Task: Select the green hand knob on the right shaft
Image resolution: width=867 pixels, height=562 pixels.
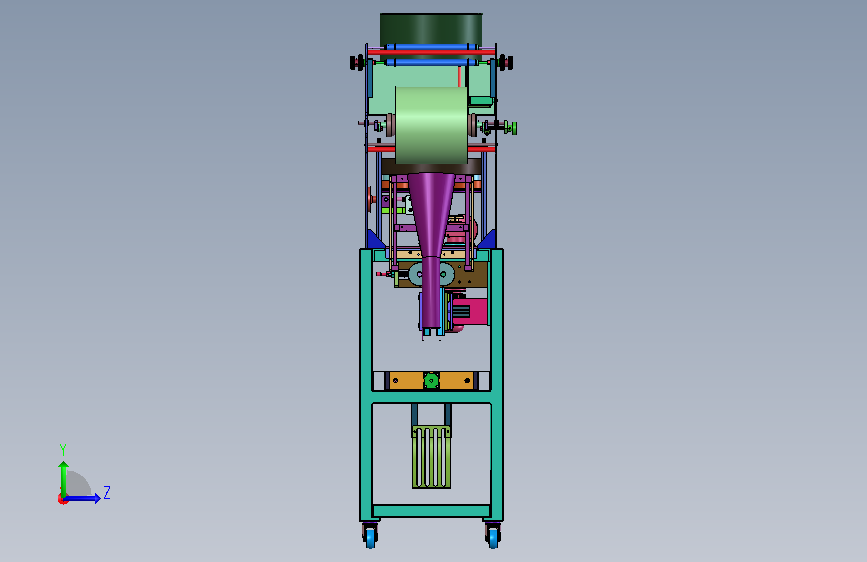Action: tap(514, 128)
